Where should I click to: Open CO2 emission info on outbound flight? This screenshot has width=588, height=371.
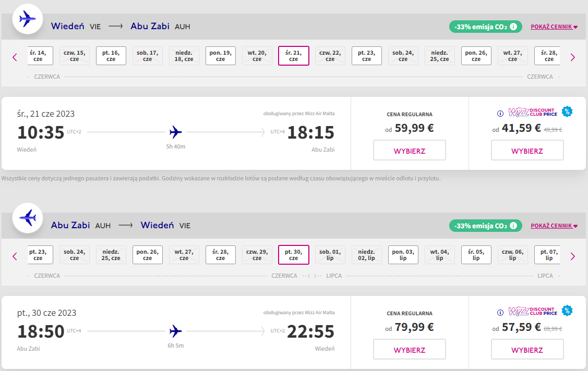pos(513,27)
